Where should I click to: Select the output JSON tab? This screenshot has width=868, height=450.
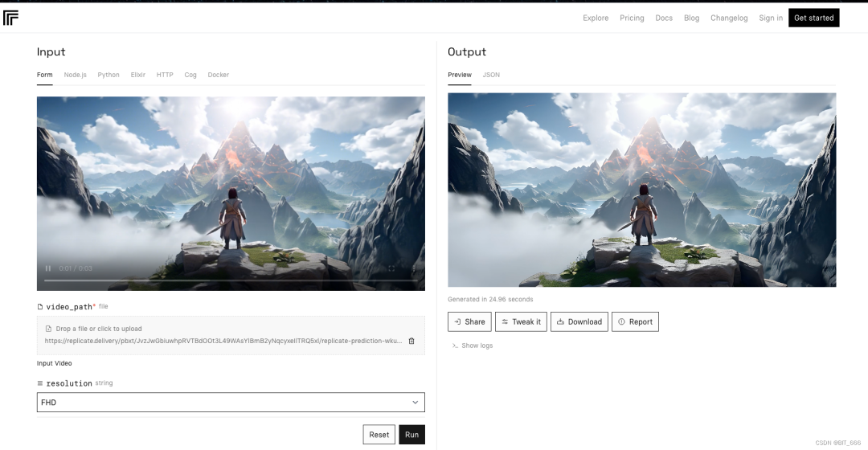491,75
